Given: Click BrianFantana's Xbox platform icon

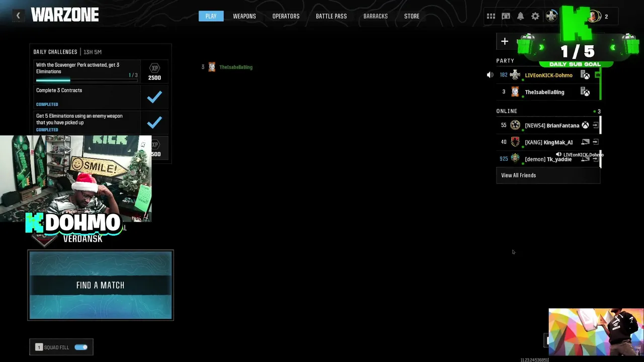Looking at the screenshot, I should [585, 125].
